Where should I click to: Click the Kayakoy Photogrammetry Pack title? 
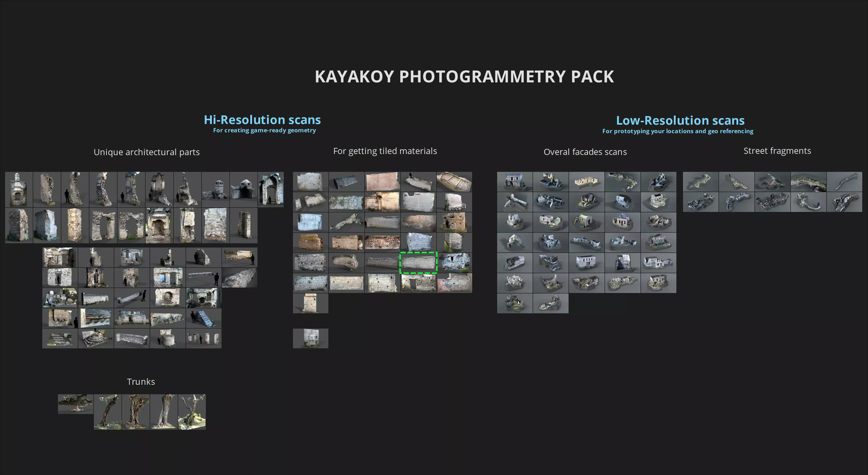(x=464, y=76)
